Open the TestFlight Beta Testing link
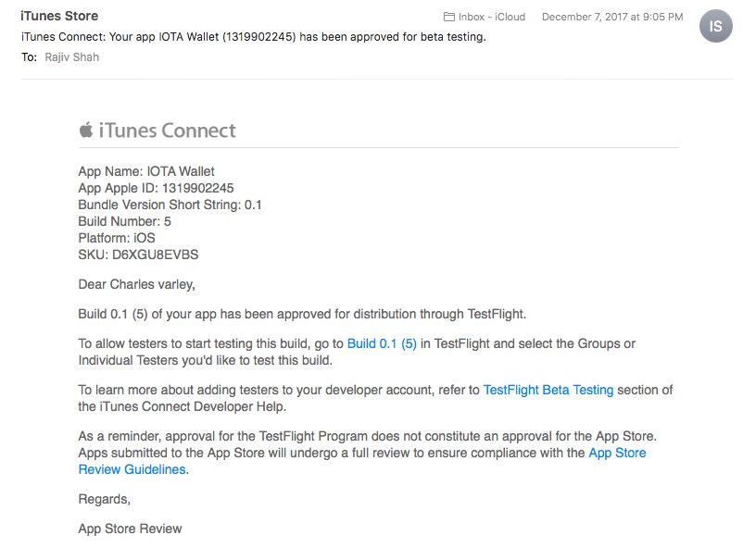Screen dimensions: 743x560 click(548, 390)
